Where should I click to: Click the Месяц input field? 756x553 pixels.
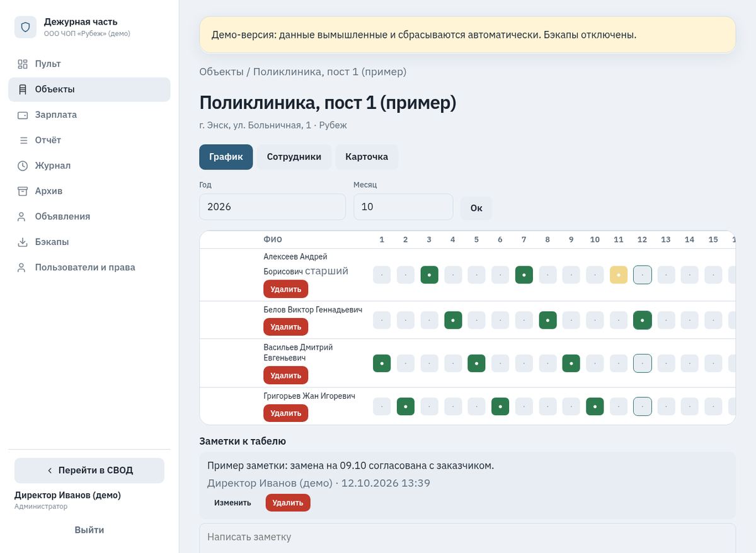(403, 207)
